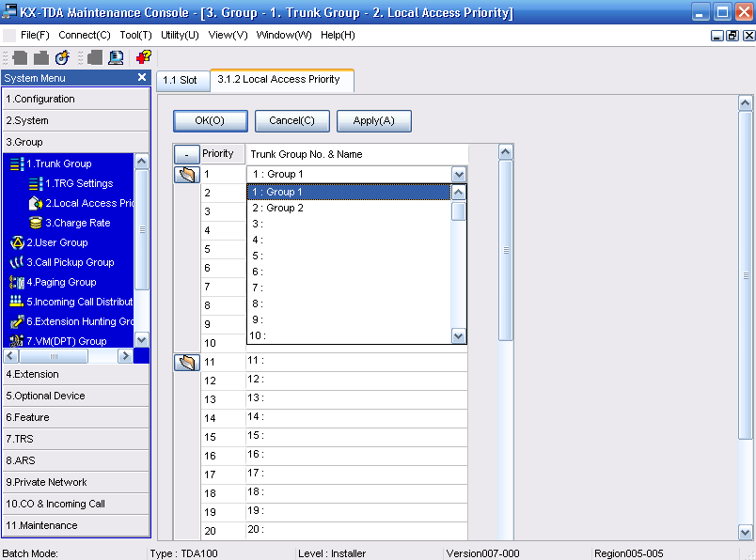The image size is (756, 560).
Task: Click the Apply(A) button
Action: coord(374,121)
